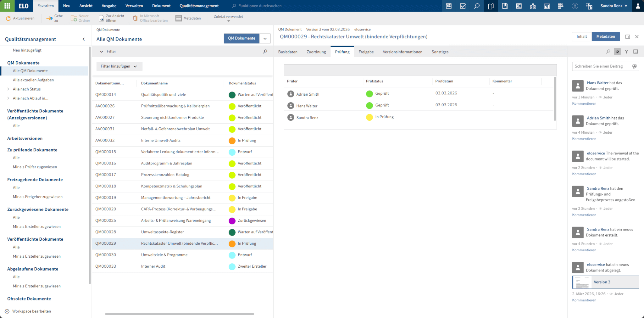Open dropdown arrow beside QM Dokumente button
644x318 pixels.
[265, 38]
